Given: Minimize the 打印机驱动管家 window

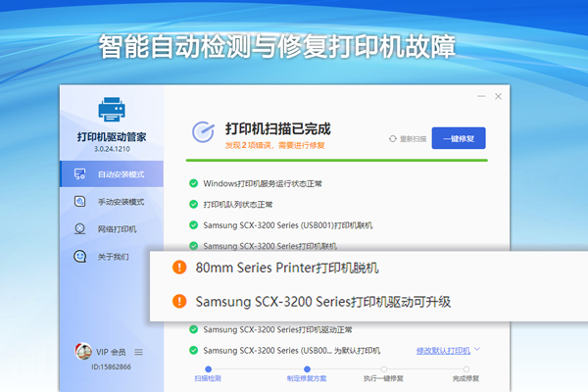Looking at the screenshot, I should [481, 96].
